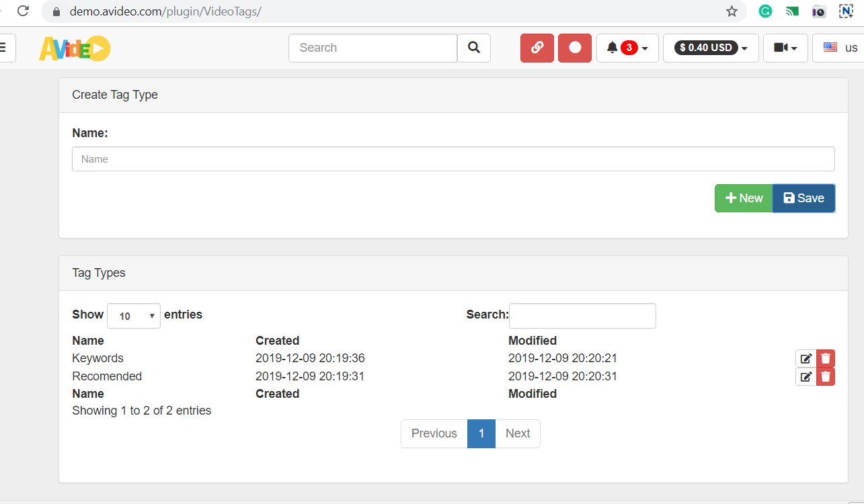Click the Grammarly extension icon
This screenshot has height=504, width=864.
coord(765,11)
